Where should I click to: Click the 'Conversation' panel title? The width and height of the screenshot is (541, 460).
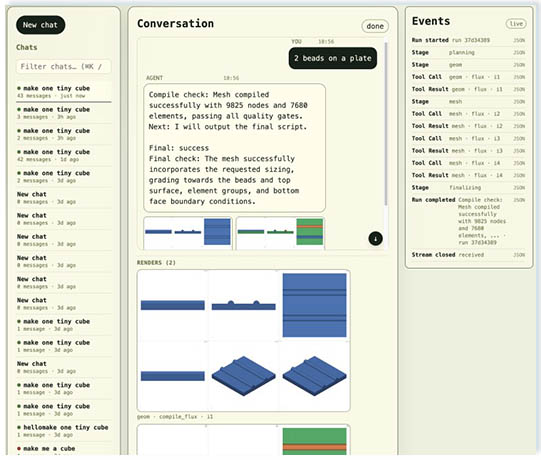tap(176, 23)
